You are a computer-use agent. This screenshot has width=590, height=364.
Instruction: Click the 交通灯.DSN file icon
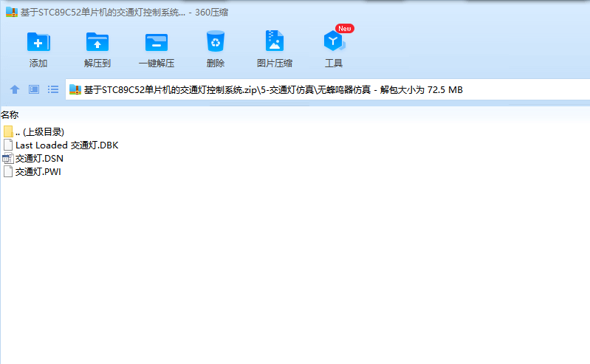pyautogui.click(x=8, y=159)
